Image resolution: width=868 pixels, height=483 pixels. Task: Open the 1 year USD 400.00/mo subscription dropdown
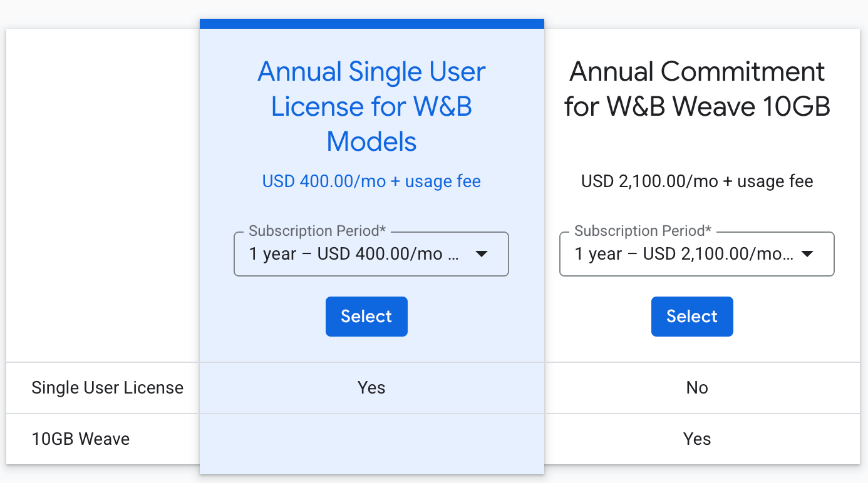[x=354, y=254]
